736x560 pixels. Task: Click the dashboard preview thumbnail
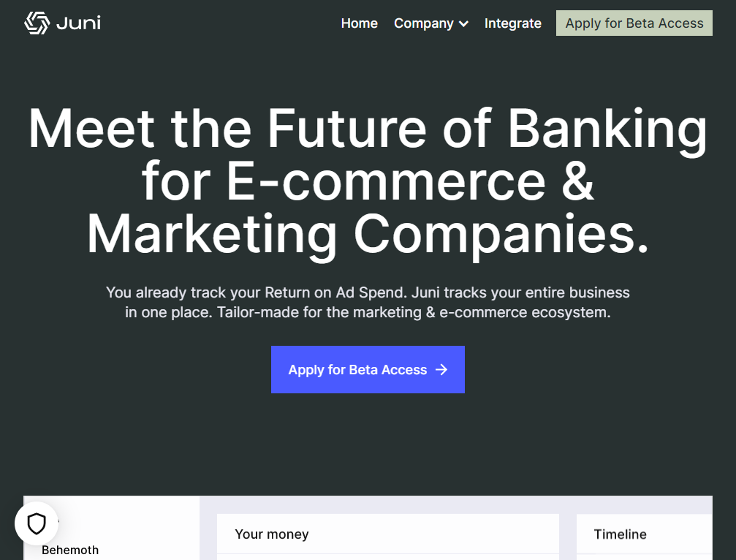pyautogui.click(x=368, y=528)
